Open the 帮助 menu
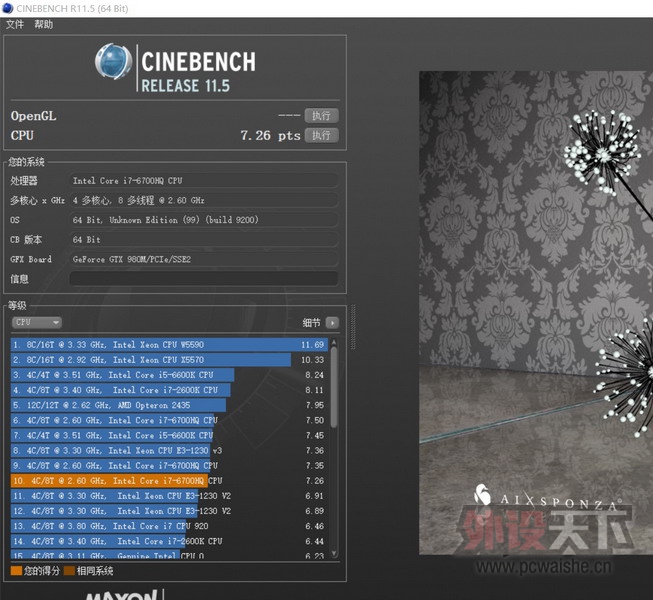The height and width of the screenshot is (600, 653). (43, 24)
